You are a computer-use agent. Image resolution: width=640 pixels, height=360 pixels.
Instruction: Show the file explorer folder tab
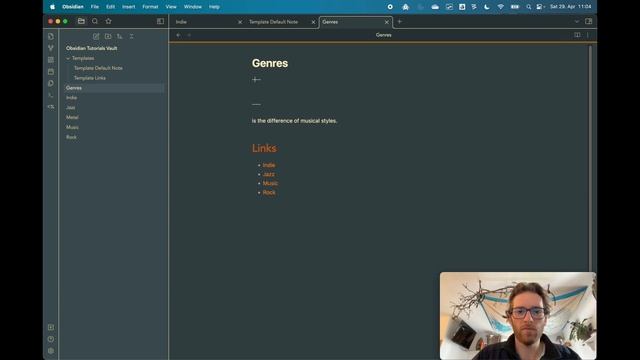(x=81, y=21)
